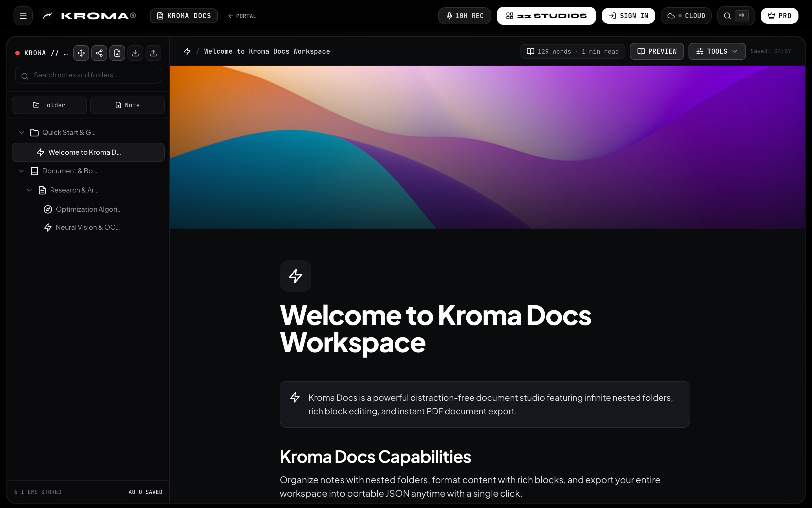Click the Sign In button

coord(628,16)
